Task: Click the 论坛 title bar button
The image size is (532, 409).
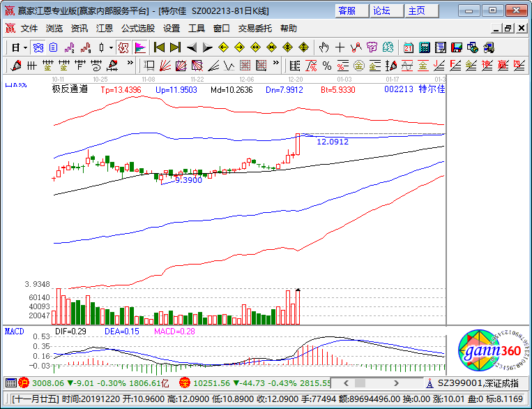Action: click(387, 11)
